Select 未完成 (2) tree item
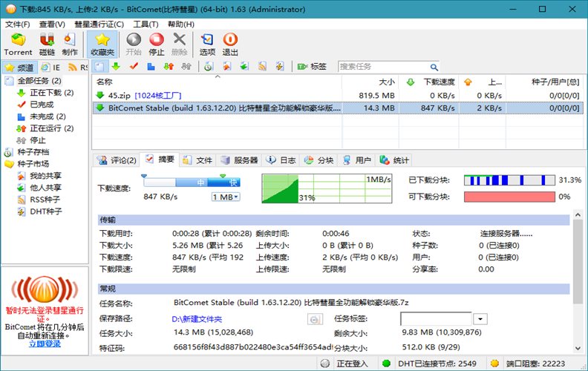 tap(48, 116)
